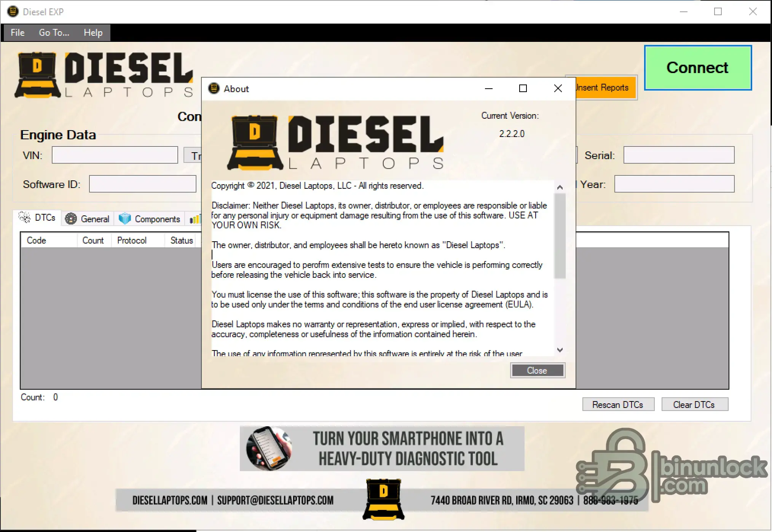Click the Protocol column header
Viewport: 772px width, 532px height.
click(138, 241)
